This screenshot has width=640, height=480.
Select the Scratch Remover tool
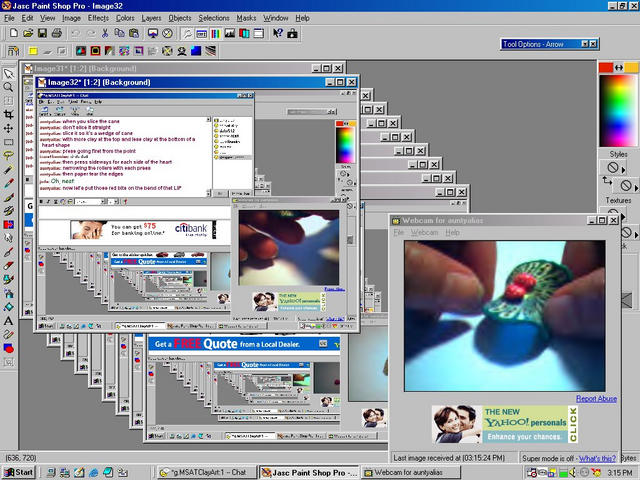(9, 252)
